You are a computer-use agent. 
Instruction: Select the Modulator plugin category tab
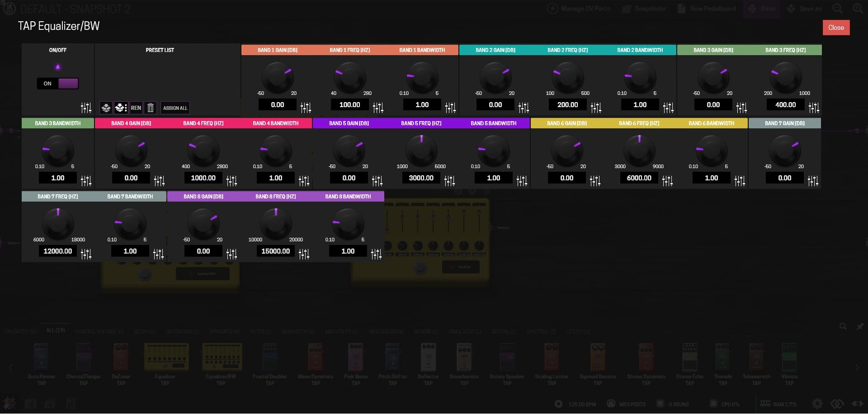coord(386,332)
